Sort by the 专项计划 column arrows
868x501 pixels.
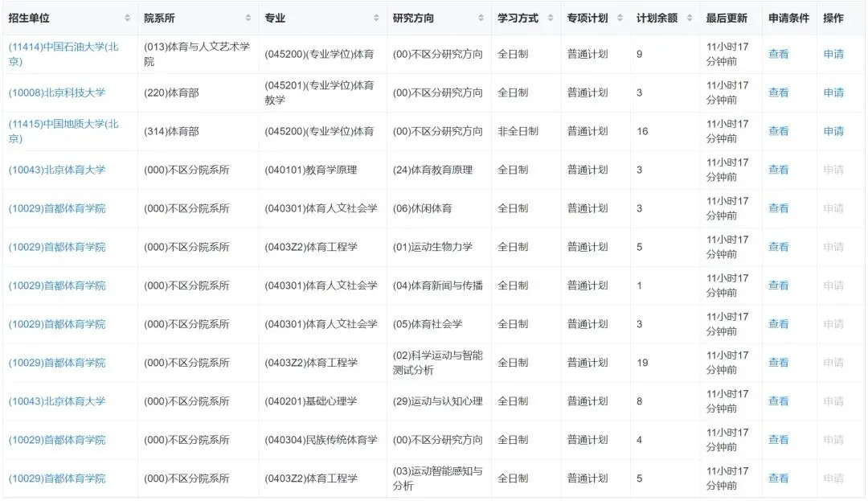[620, 18]
